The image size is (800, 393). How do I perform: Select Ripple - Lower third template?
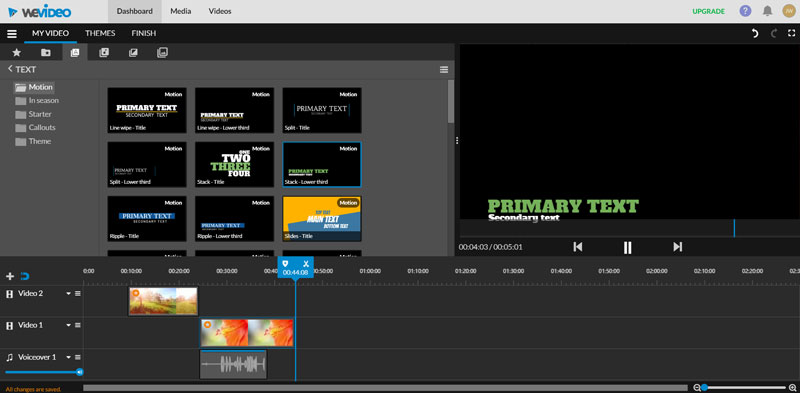[x=235, y=218]
